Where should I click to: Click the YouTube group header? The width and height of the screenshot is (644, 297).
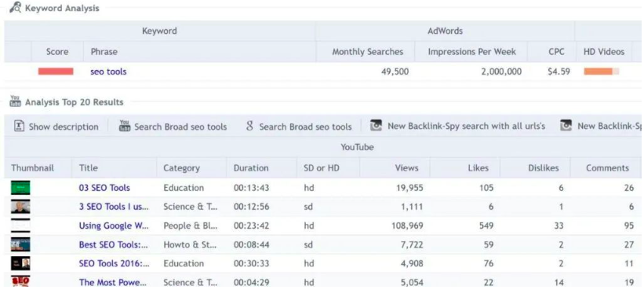[357, 147]
